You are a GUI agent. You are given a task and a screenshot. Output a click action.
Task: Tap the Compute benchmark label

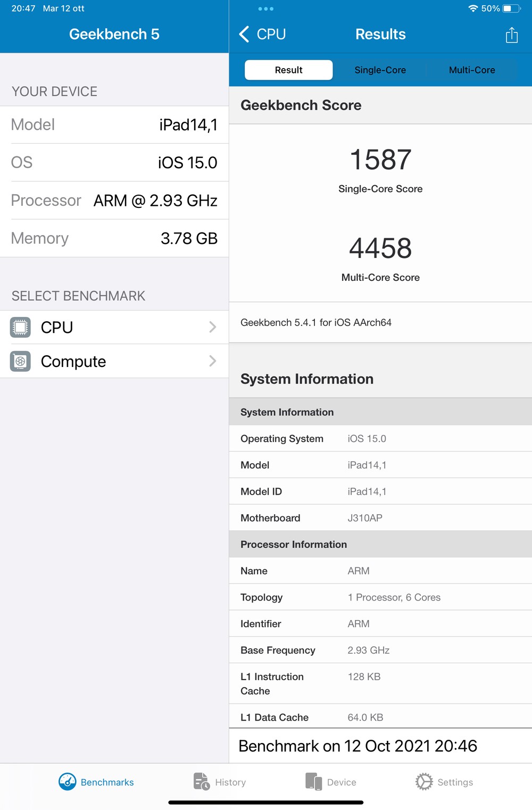(x=73, y=361)
